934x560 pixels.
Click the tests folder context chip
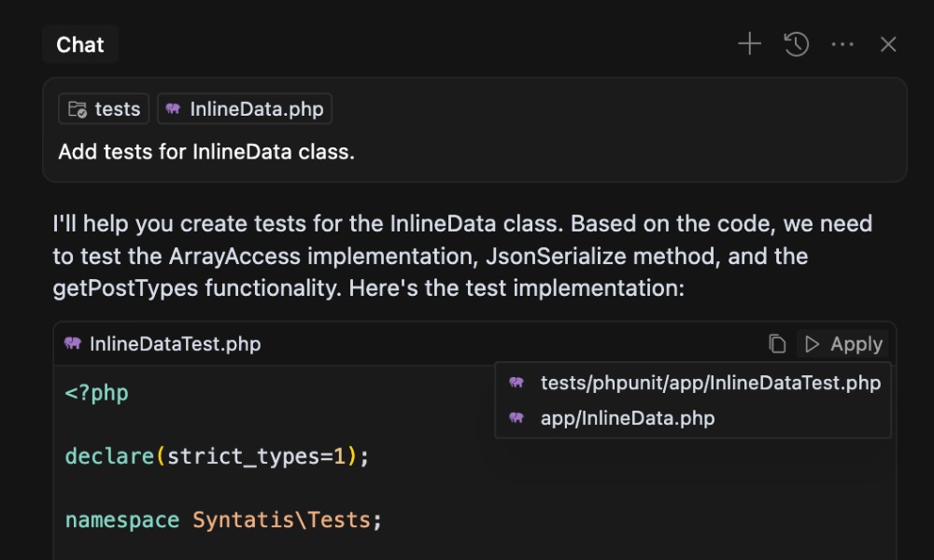click(x=104, y=109)
